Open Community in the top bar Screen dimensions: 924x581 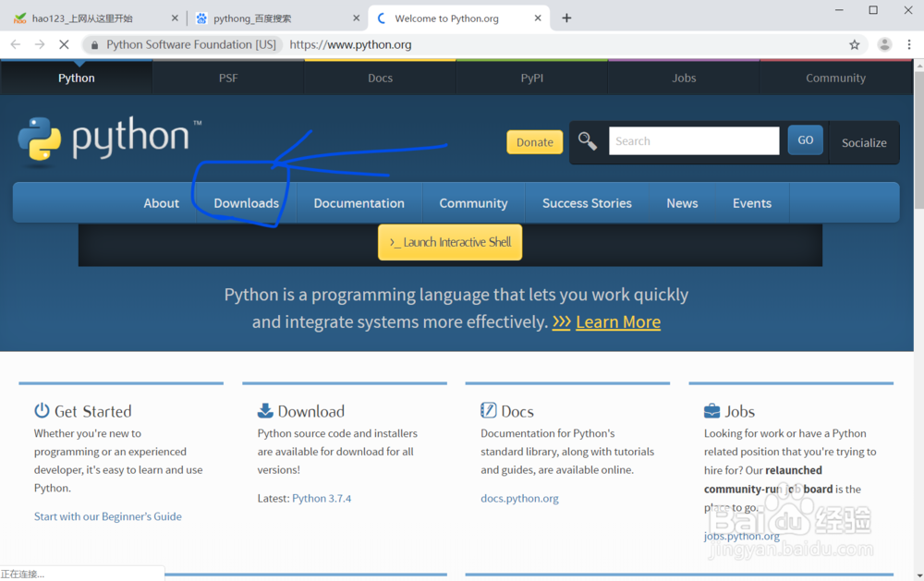coord(835,78)
